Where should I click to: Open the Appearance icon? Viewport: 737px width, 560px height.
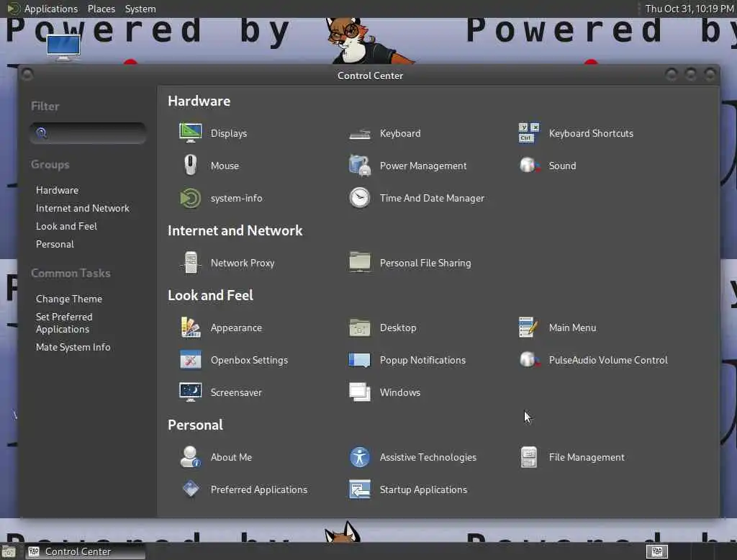tap(190, 328)
